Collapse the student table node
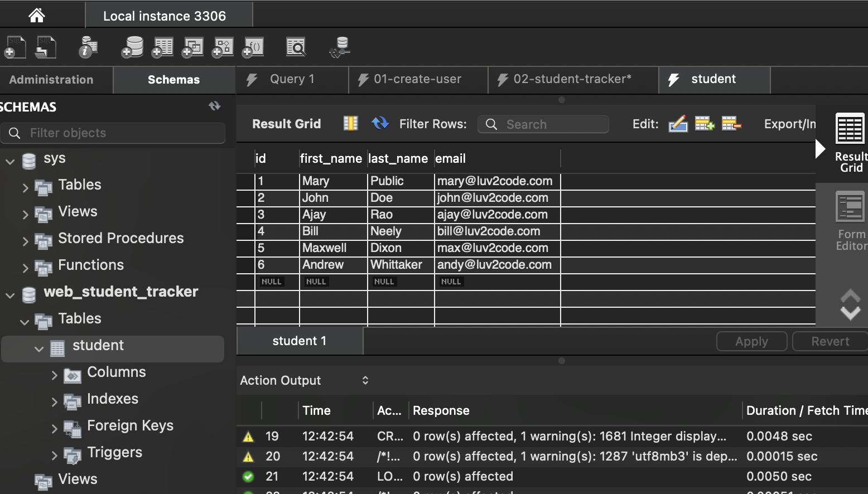Screen dimensions: 868x494 tap(39, 349)
